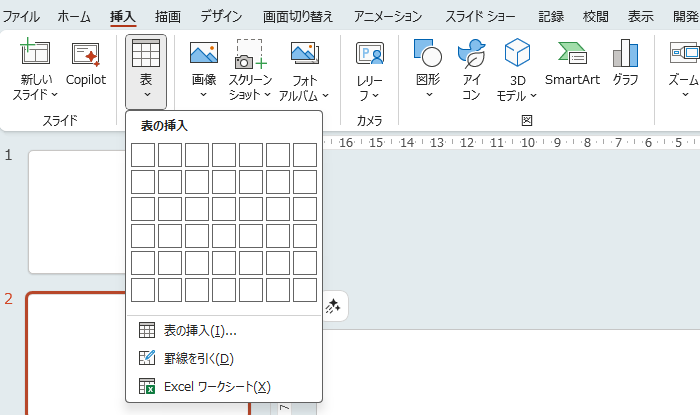Click the Cameo (レリーフ) camera icon
Image resolution: width=700 pixels, height=415 pixels.
click(x=370, y=55)
